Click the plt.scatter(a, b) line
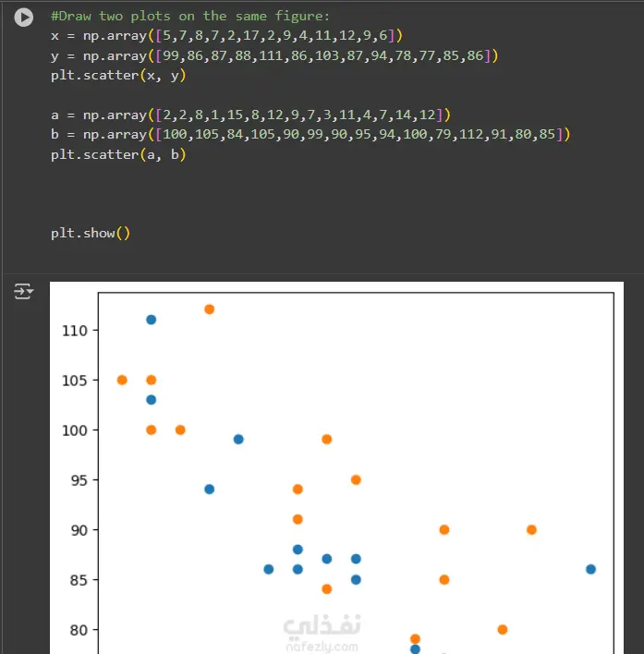 tap(118, 154)
